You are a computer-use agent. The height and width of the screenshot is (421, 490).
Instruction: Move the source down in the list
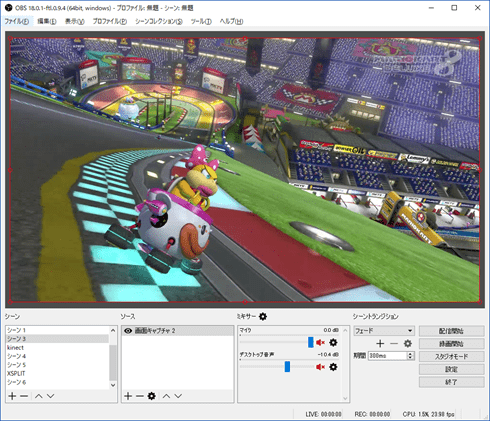tap(178, 396)
